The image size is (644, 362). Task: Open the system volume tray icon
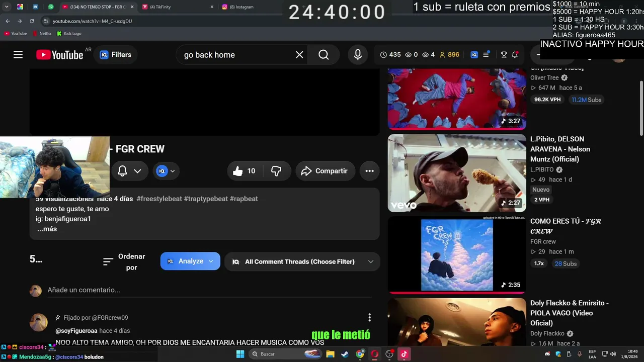613,354
